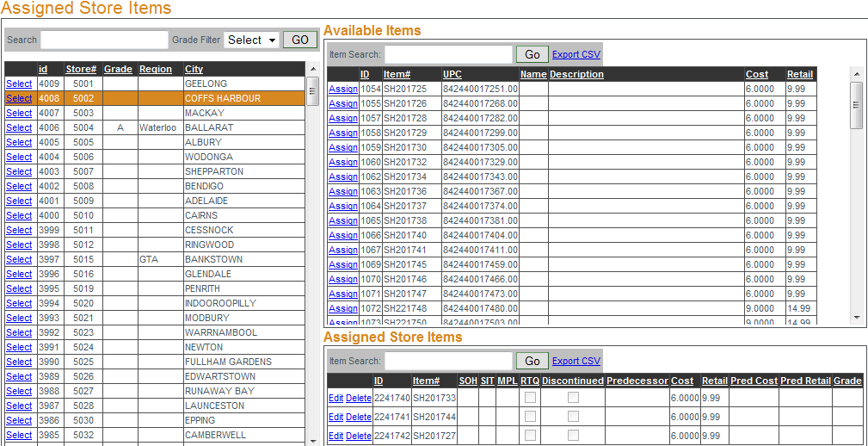Click the Available Items search field
The width and height of the screenshot is (868, 446).
pos(448,54)
